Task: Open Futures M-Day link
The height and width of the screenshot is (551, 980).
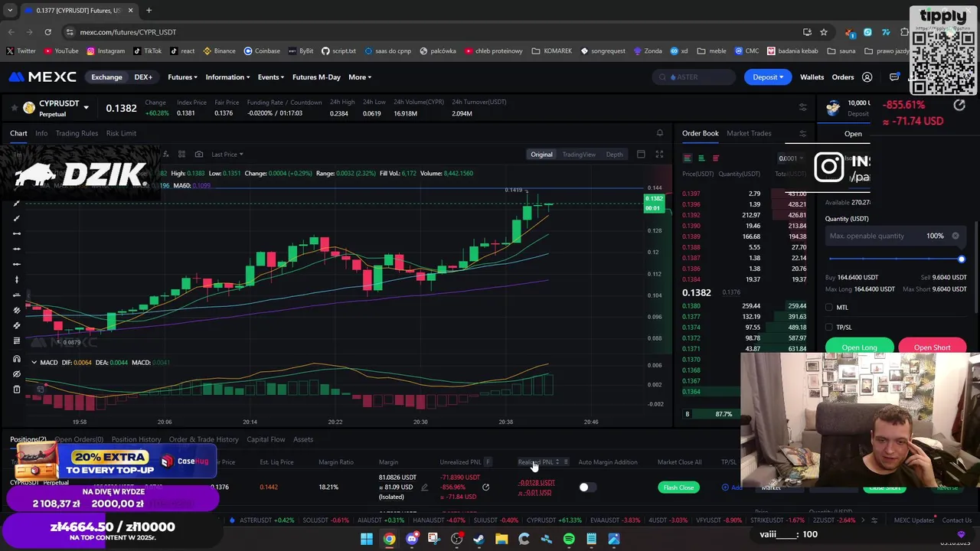Action: (316, 77)
